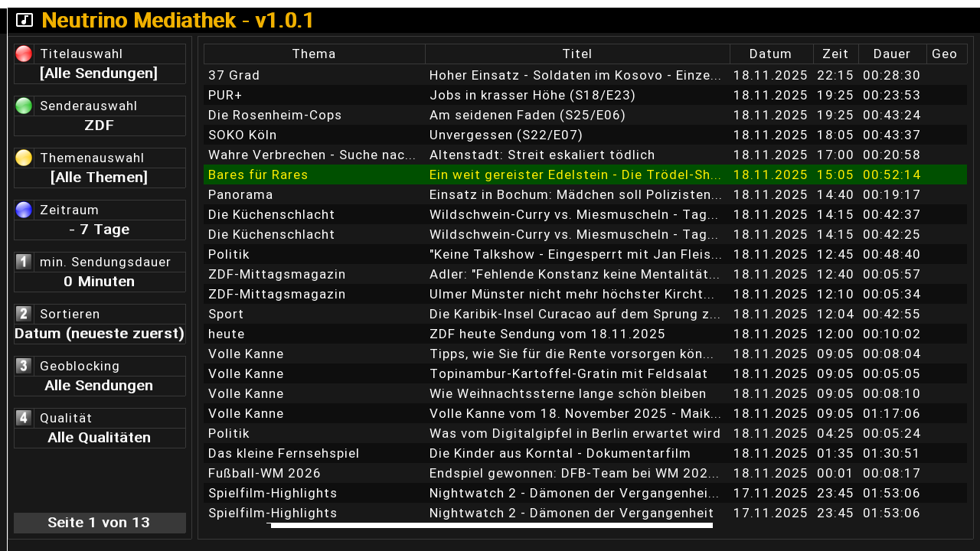The width and height of the screenshot is (980, 551).
Task: Click number 1 icon for min. Sendungsdauer
Action: tap(24, 262)
